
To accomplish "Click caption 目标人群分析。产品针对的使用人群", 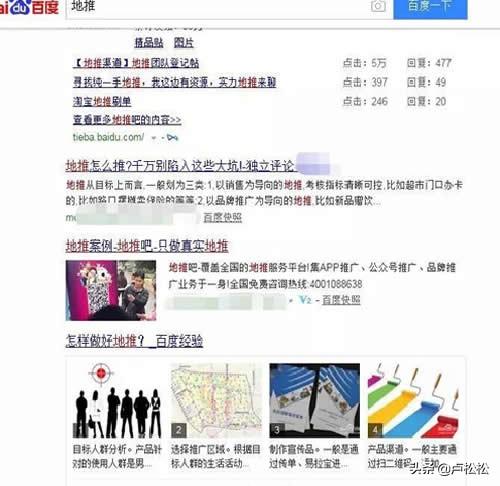I will [x=117, y=456].
